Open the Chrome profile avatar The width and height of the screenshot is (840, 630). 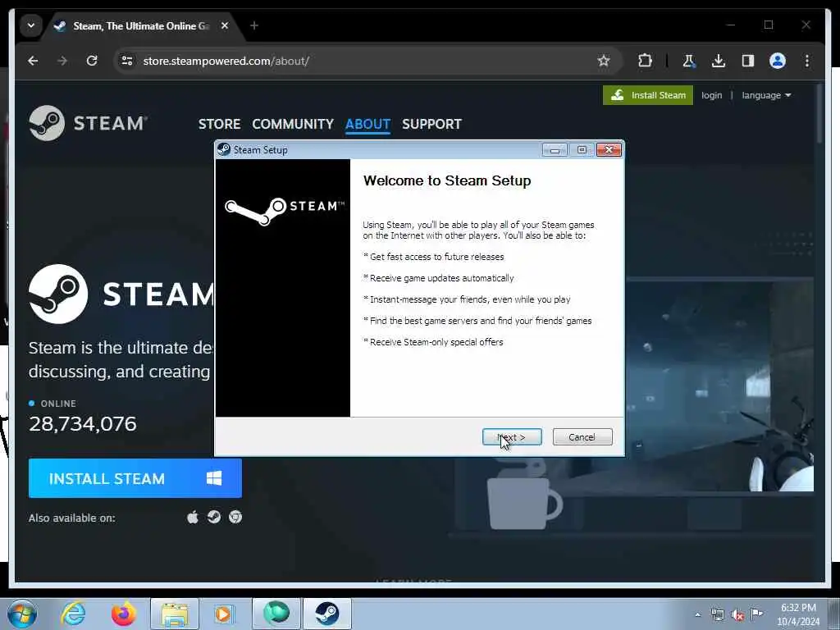pos(778,61)
